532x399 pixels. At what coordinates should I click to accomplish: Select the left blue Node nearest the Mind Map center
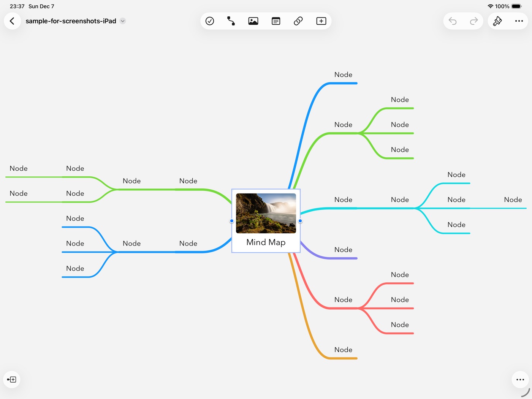[188, 244]
